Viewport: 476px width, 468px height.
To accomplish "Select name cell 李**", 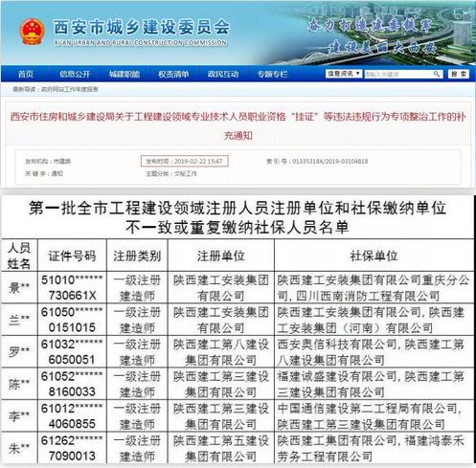I will pyautogui.click(x=19, y=416).
